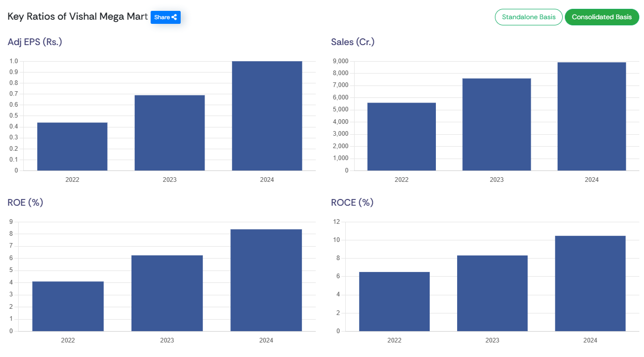Click the 2022 bar in Sales chart
The height and width of the screenshot is (357, 644).
coord(401,137)
